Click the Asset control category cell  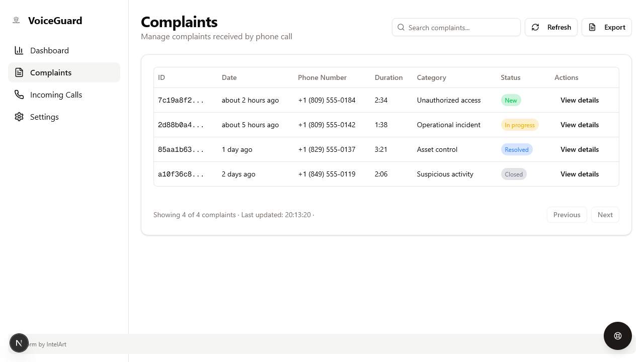coord(437,149)
